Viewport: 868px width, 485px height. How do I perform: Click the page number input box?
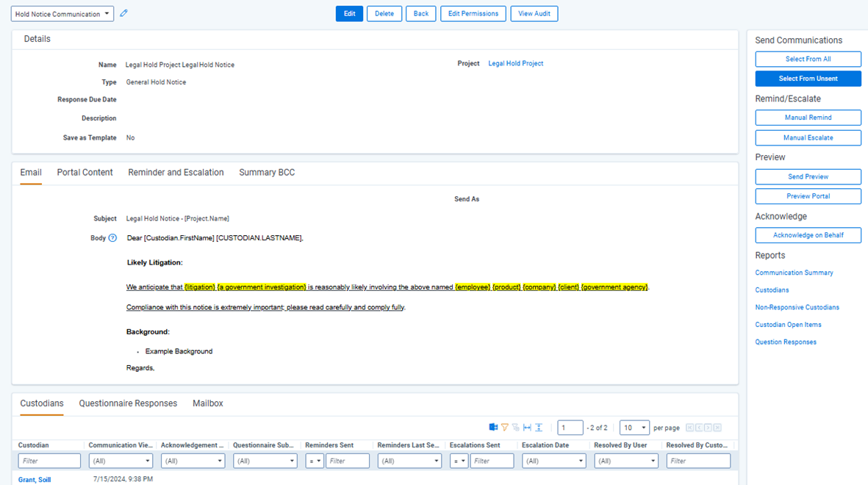[x=570, y=428]
